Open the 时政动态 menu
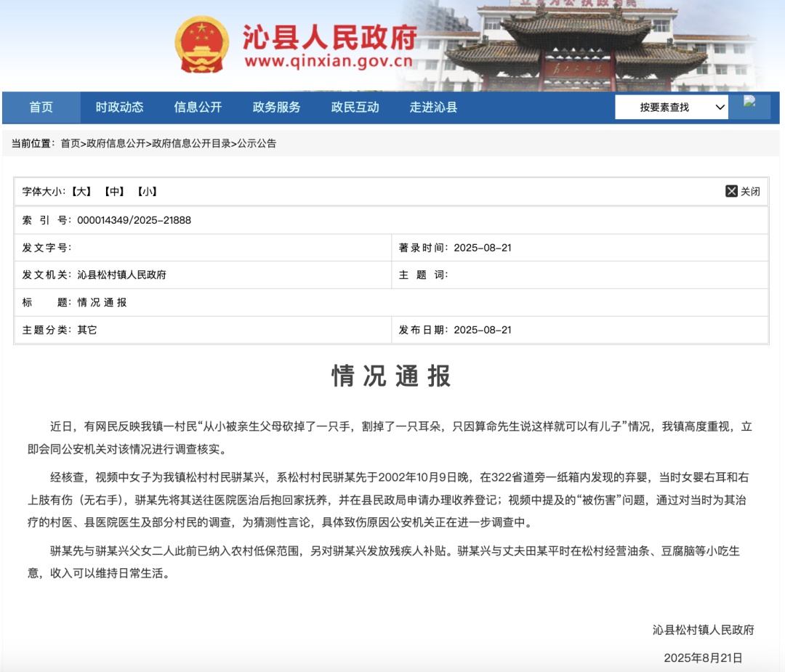 pos(121,107)
